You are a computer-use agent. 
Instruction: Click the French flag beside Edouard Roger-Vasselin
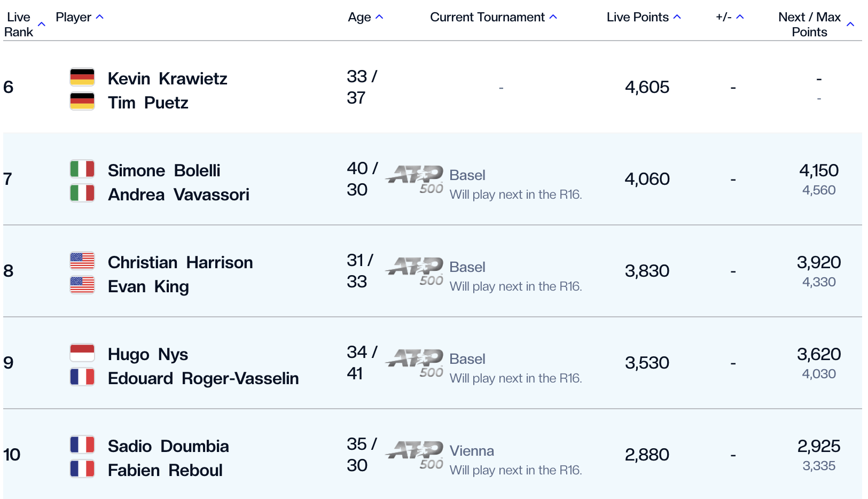(82, 377)
